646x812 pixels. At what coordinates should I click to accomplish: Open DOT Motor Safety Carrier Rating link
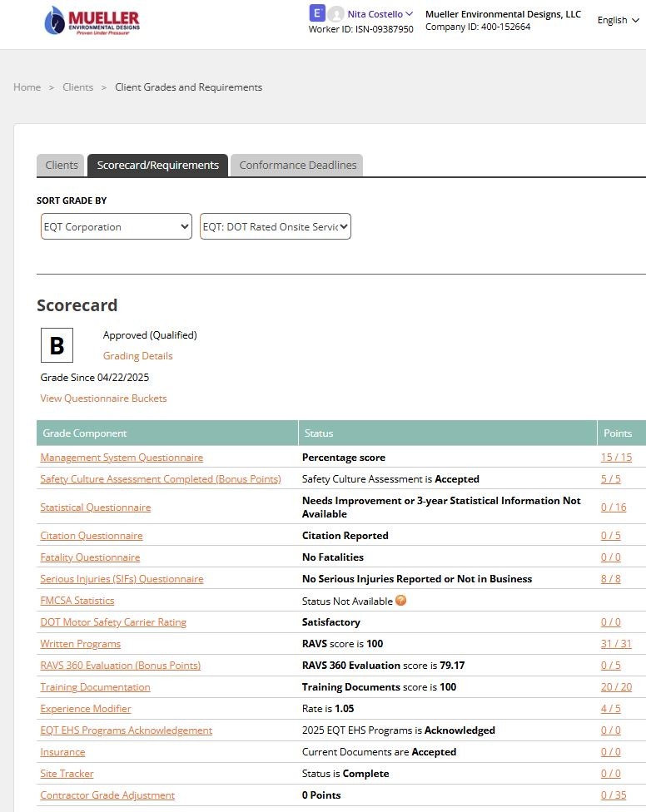pyautogui.click(x=113, y=622)
